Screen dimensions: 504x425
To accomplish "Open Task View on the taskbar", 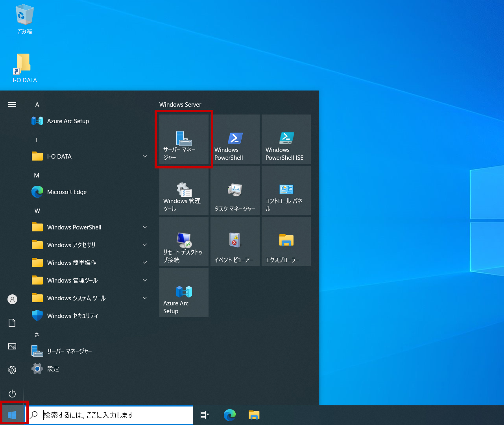I will pyautogui.click(x=205, y=415).
